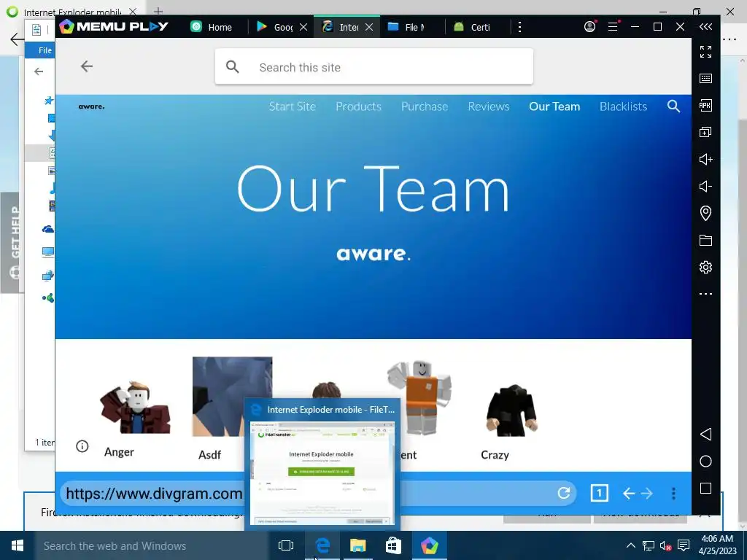Open browser tab counter showing 1
The image size is (747, 560).
click(599, 493)
